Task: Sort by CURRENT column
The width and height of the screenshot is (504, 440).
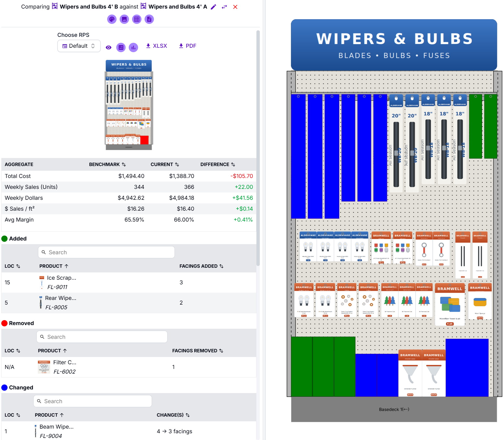Action: tap(165, 164)
